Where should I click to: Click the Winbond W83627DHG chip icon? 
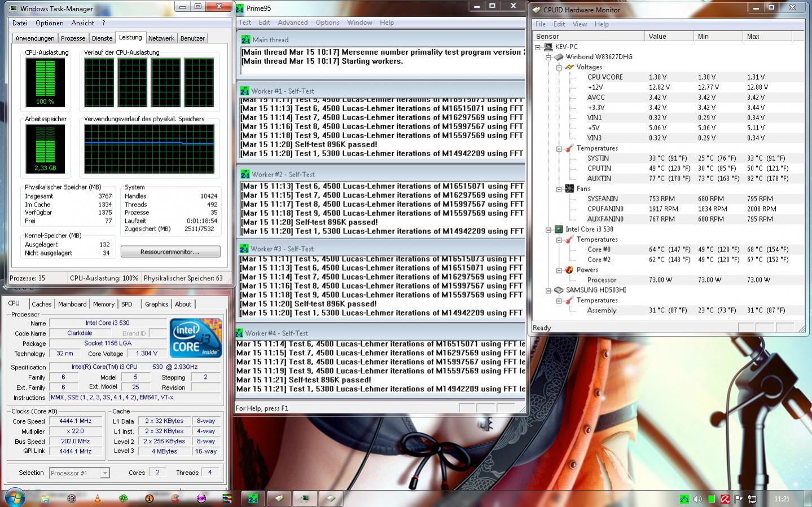(x=559, y=57)
